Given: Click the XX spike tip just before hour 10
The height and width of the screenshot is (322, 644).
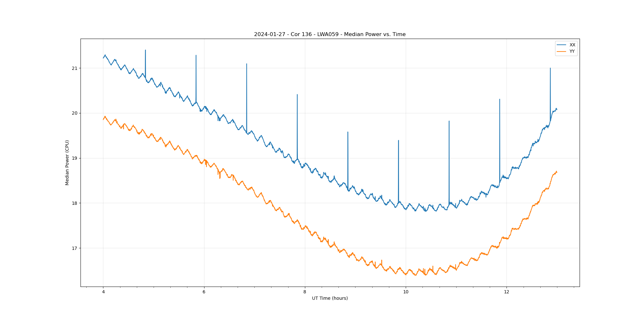Looking at the screenshot, I should pyautogui.click(x=399, y=140).
